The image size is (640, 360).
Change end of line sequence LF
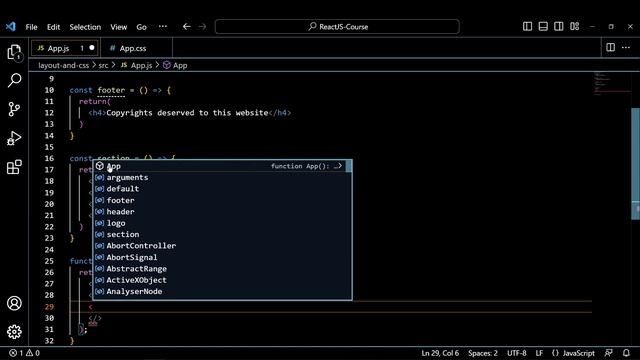coord(539,353)
